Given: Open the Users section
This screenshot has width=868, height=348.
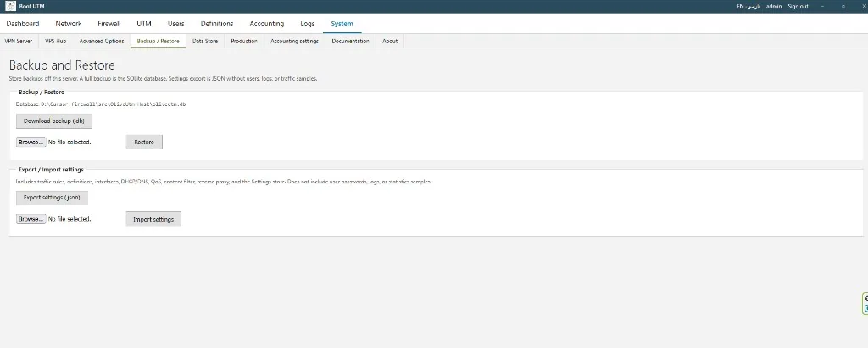Looking at the screenshot, I should pyautogui.click(x=176, y=24).
